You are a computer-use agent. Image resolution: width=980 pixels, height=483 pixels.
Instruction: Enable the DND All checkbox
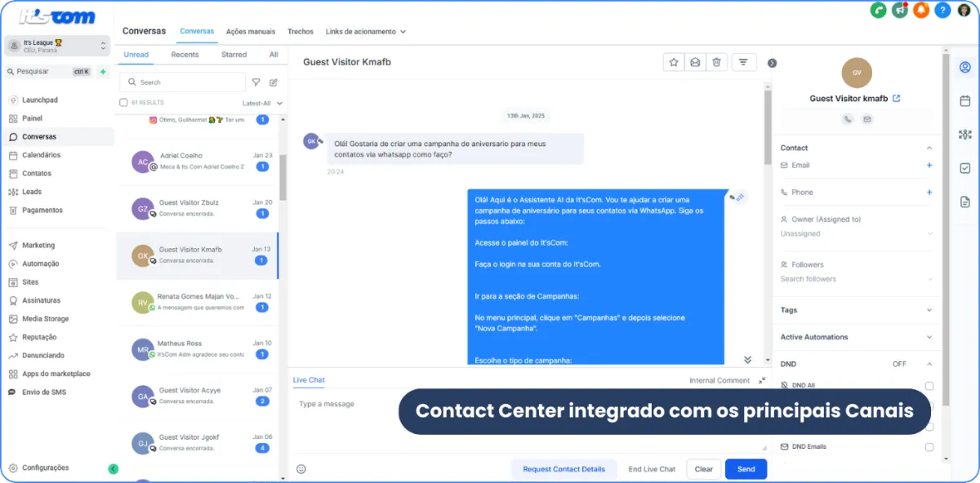929,386
